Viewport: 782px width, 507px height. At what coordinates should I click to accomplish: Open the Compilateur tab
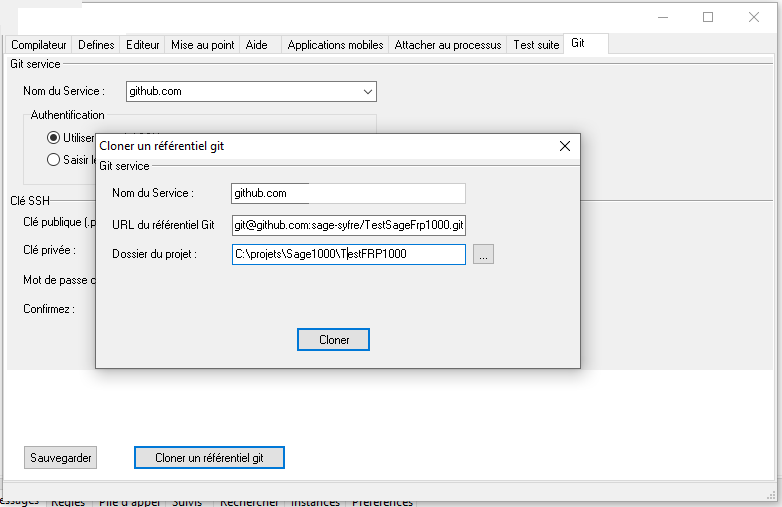(x=38, y=45)
